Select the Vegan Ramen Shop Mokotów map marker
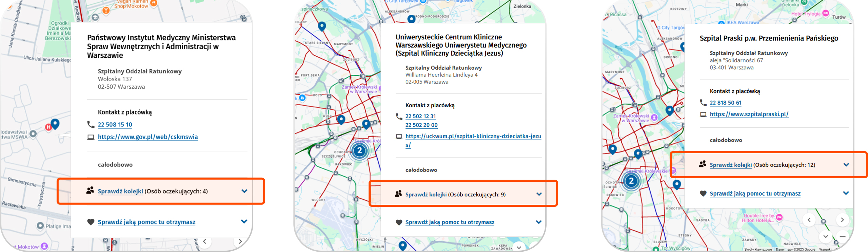 (154, 3)
